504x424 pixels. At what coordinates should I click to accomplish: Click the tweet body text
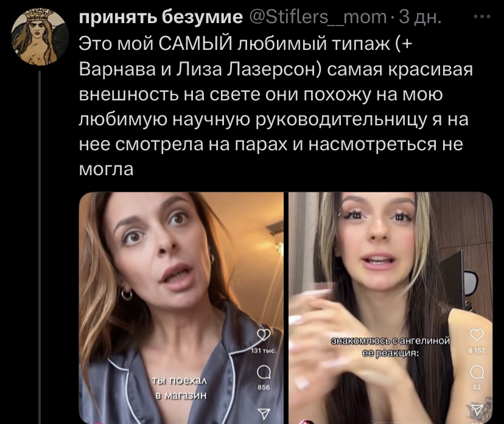[x=276, y=106]
